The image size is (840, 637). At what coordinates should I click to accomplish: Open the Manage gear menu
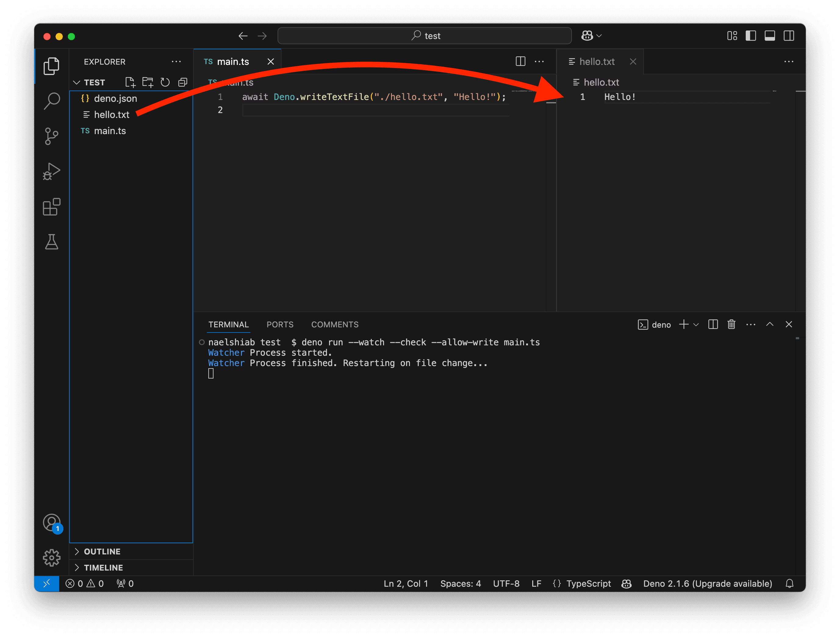(x=51, y=558)
